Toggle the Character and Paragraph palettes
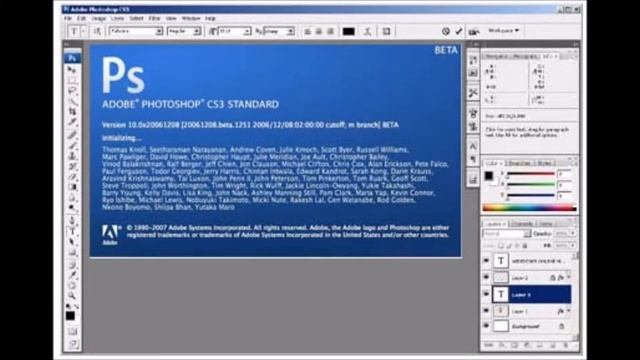 point(386,31)
